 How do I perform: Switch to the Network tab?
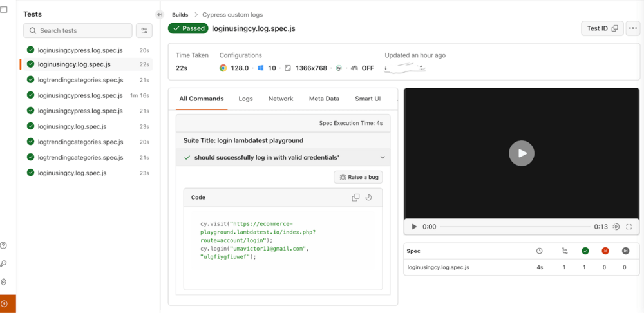tap(281, 99)
